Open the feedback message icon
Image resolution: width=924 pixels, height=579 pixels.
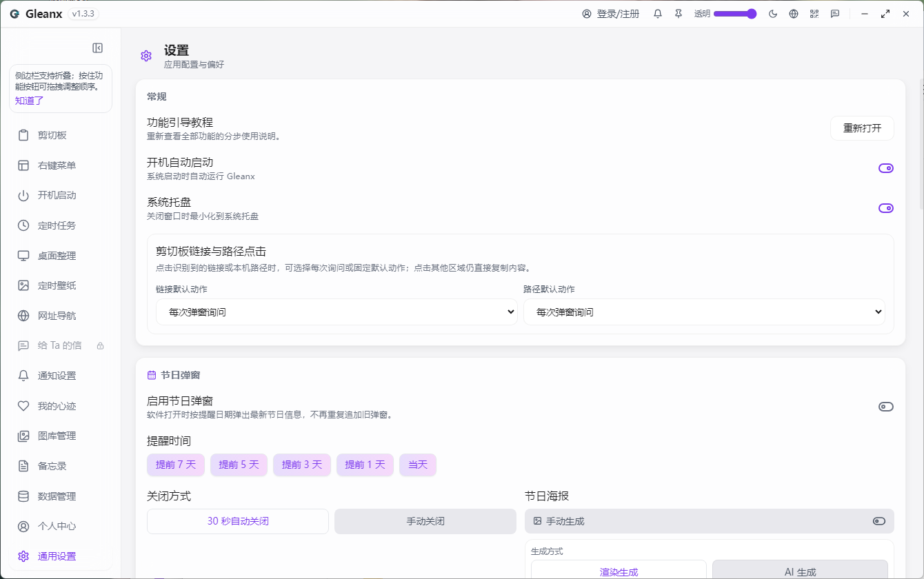pyautogui.click(x=835, y=14)
